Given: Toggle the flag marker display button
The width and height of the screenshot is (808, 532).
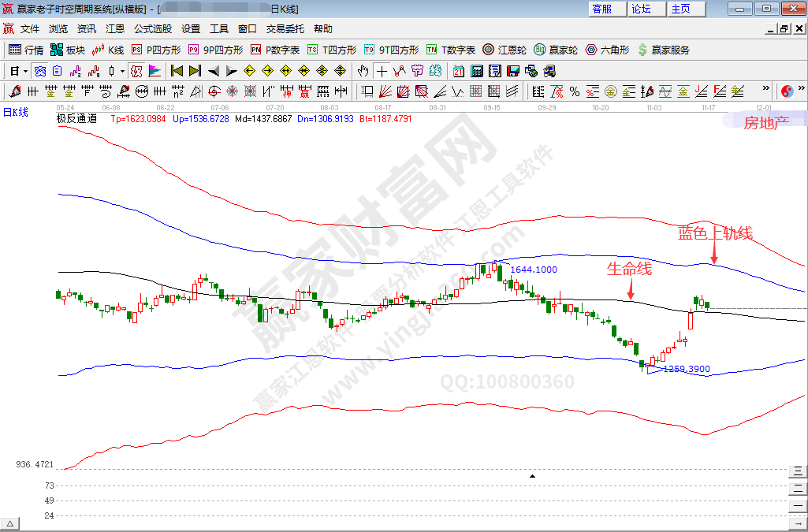Looking at the screenshot, I should coord(155,71).
